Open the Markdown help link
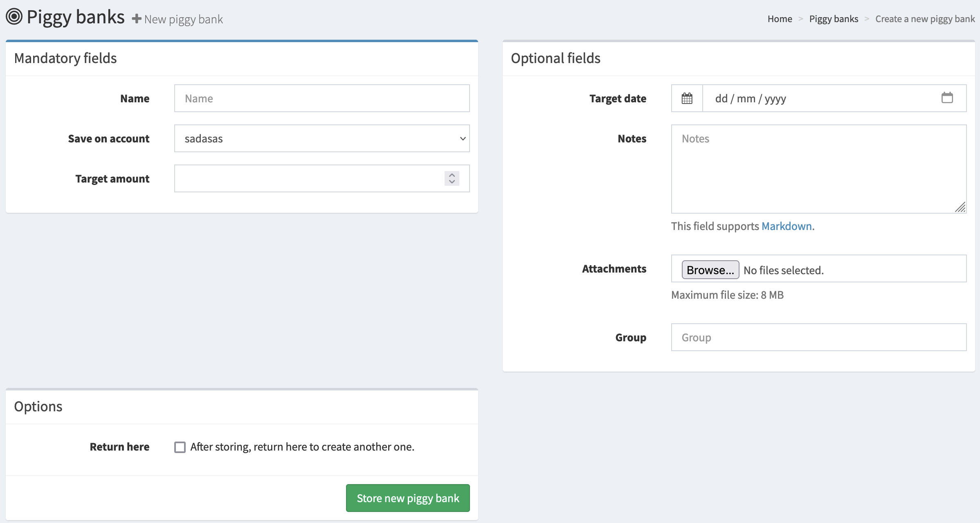 pos(786,226)
